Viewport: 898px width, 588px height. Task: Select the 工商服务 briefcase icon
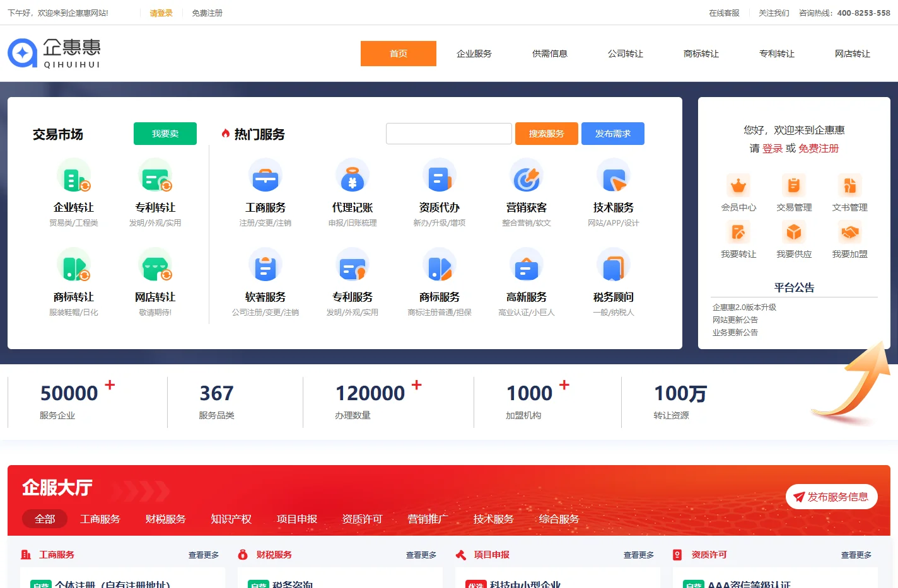click(265, 176)
